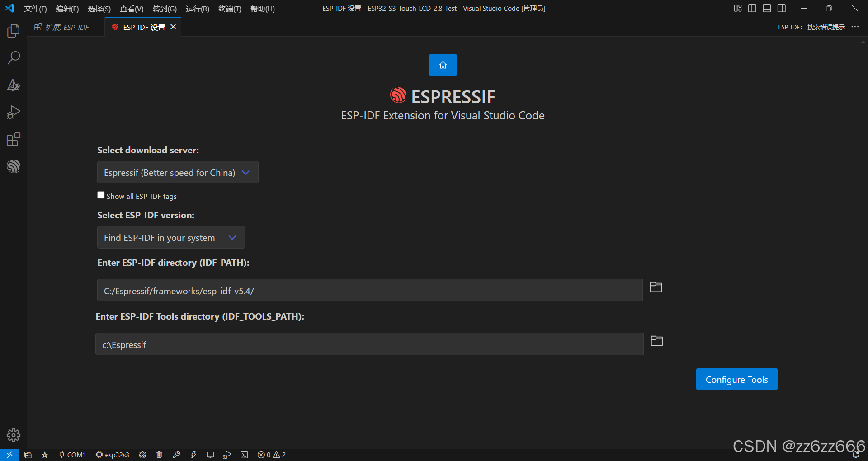Screen dimensions: 868x461
Task: Select the COM1 serial port in status bar
Action: click(x=72, y=455)
